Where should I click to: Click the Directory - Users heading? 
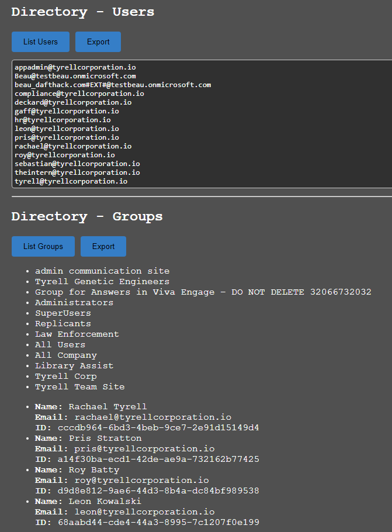83,12
